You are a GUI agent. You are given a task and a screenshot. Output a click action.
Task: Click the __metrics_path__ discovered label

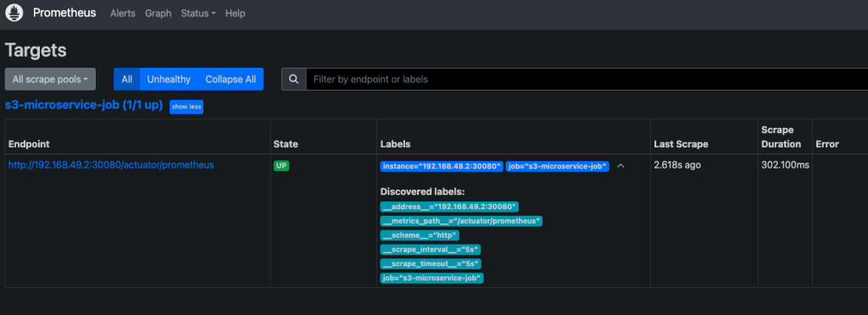tap(461, 221)
